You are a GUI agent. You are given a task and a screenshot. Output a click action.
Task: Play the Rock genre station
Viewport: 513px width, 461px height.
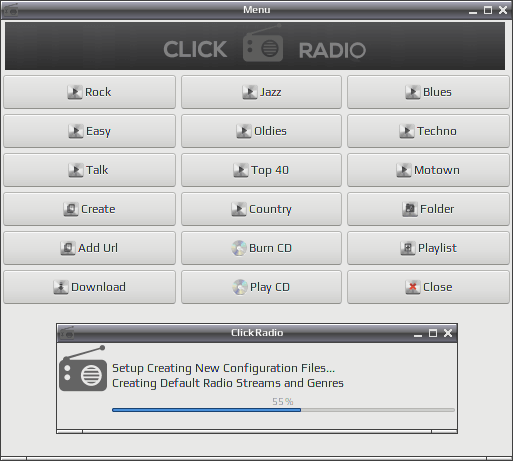pos(89,92)
